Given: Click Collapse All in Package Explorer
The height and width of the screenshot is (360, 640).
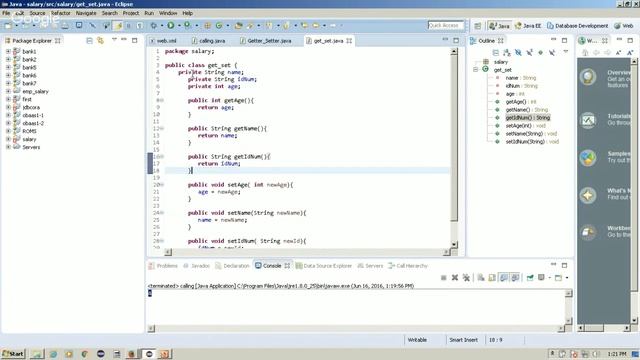Looking at the screenshot, I should coord(89,40).
